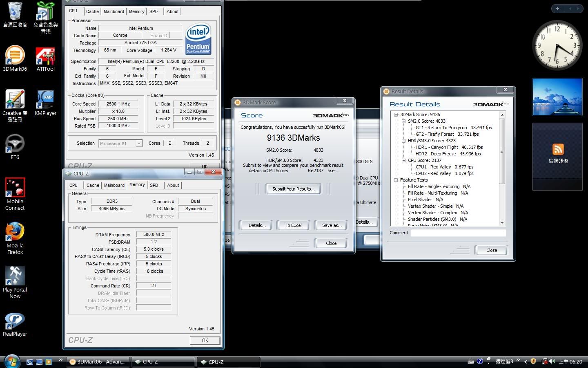Expand the shortcut area toolbar chevron

[x=518, y=360]
